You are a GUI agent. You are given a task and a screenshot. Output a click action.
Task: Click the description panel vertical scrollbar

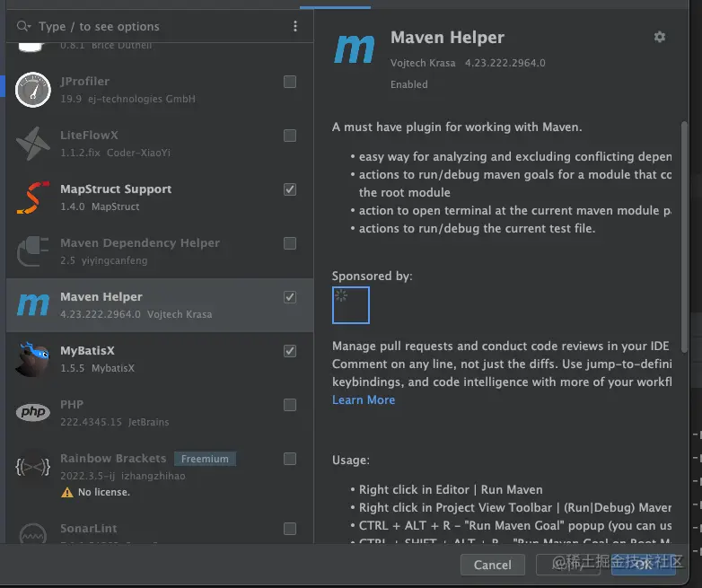pos(684,237)
